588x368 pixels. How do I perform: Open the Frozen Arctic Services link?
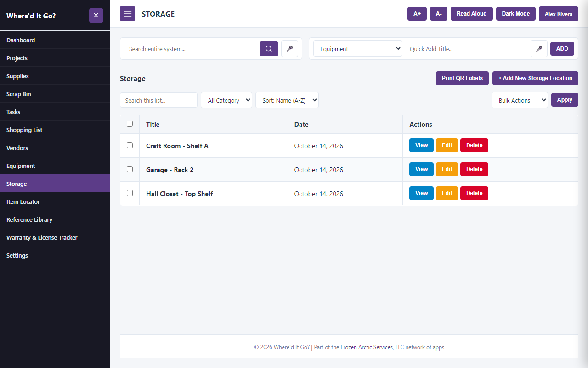pyautogui.click(x=367, y=347)
